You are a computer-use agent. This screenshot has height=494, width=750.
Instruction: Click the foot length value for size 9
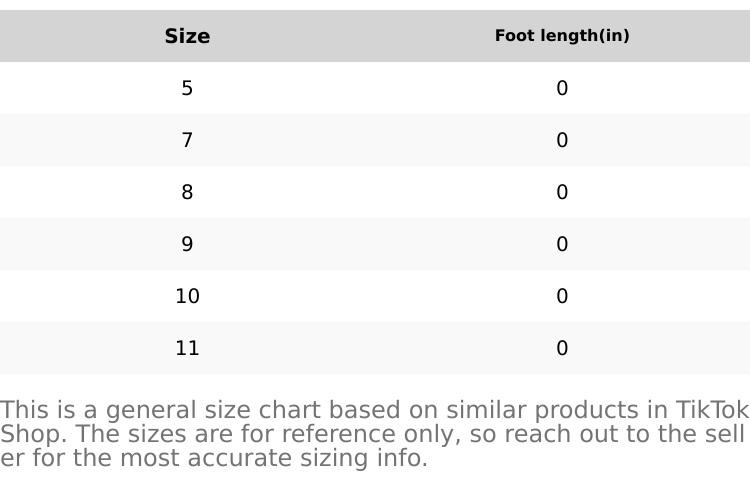pos(562,244)
